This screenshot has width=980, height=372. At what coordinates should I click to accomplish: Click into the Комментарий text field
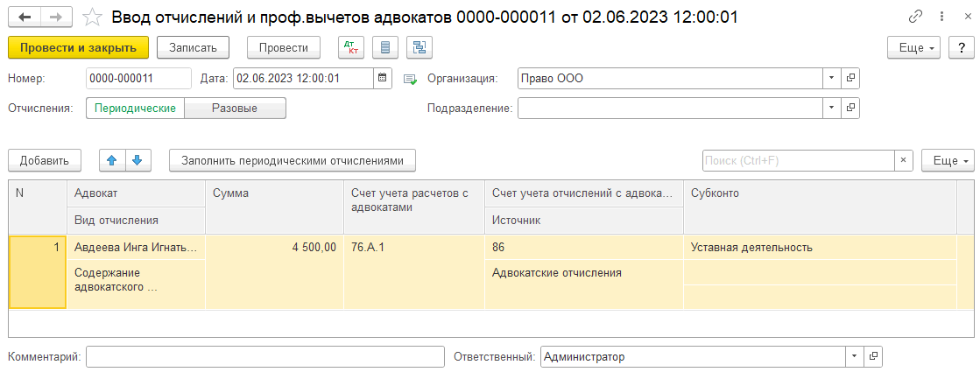[265, 356]
